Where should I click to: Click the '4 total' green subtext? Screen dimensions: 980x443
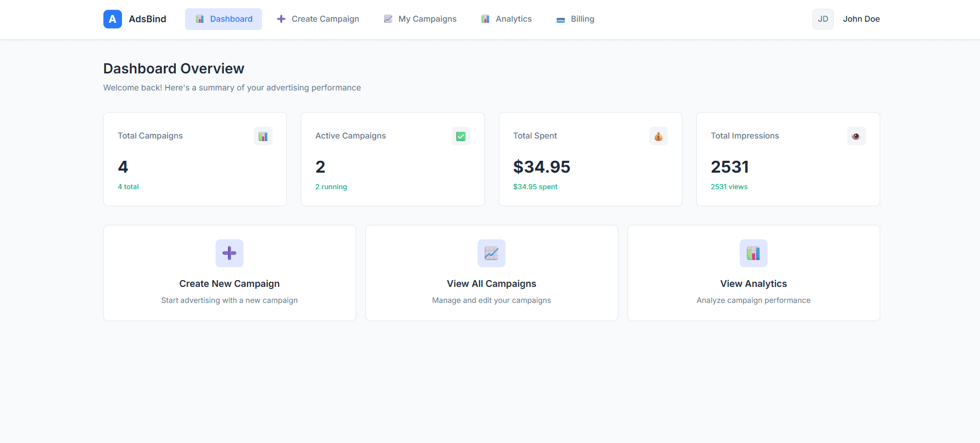pos(128,187)
